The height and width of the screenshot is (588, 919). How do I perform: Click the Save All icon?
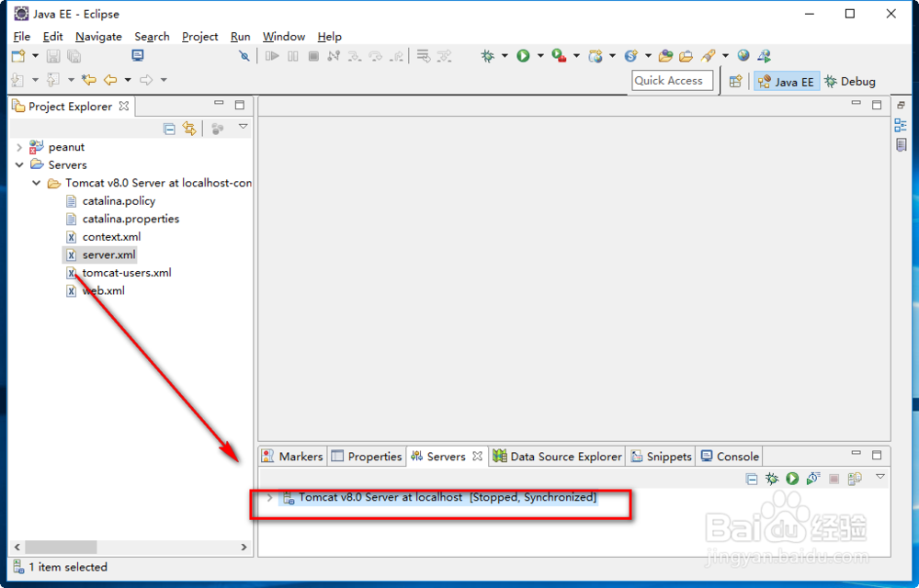point(74,56)
